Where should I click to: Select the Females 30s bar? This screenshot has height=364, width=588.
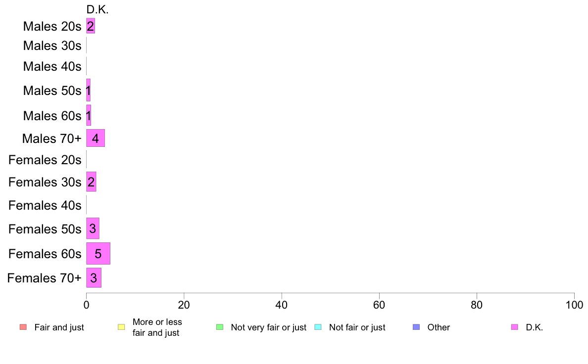tap(91, 182)
